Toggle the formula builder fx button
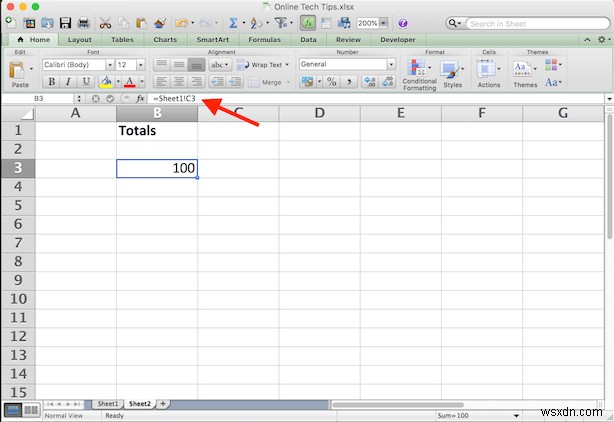Screen dimensions: 614x422 (308, 23)
